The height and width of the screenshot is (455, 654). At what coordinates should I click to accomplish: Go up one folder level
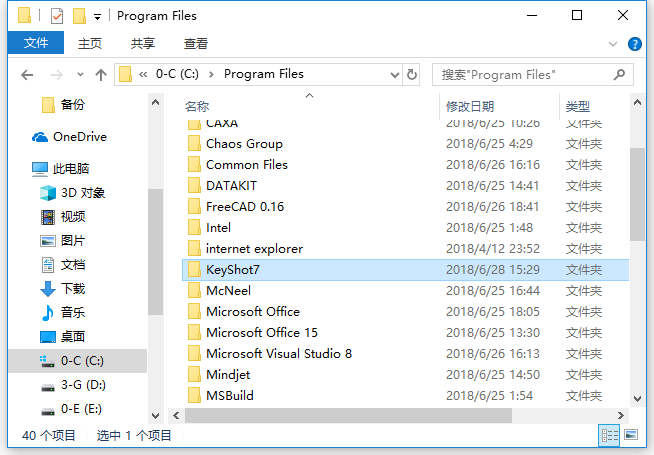(x=101, y=75)
